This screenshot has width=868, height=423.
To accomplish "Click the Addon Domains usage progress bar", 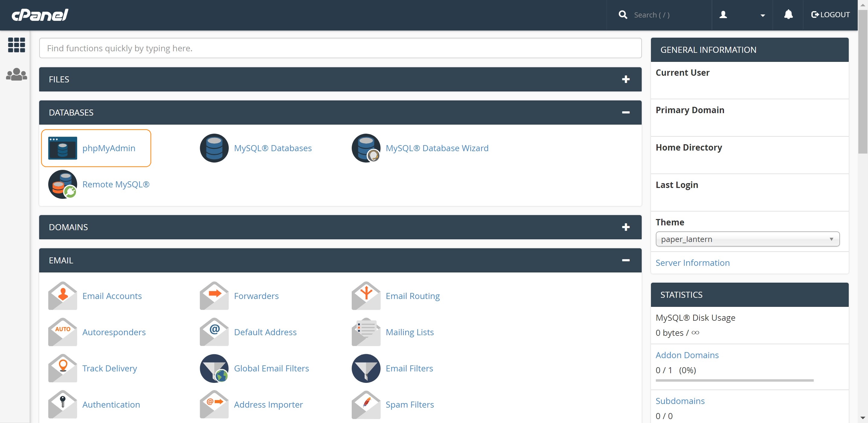I will [x=734, y=380].
